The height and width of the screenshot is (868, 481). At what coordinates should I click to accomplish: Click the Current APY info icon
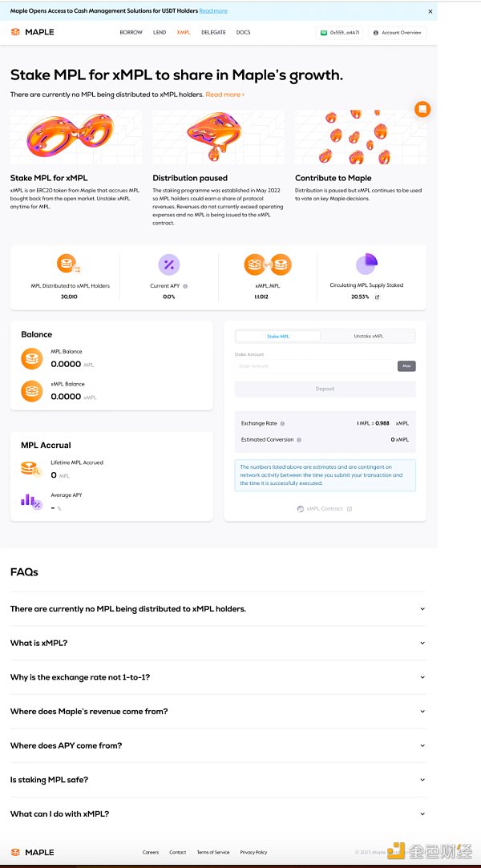tap(185, 286)
